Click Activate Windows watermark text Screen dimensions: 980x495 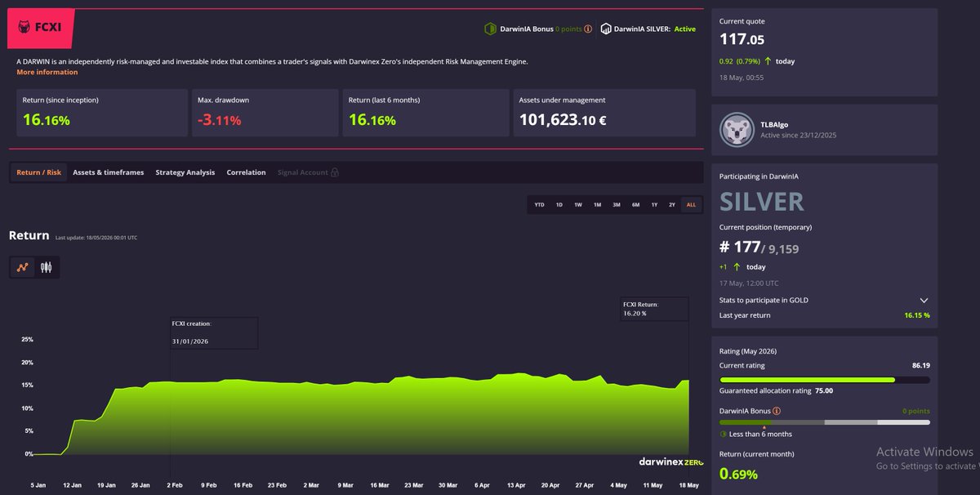pos(924,452)
